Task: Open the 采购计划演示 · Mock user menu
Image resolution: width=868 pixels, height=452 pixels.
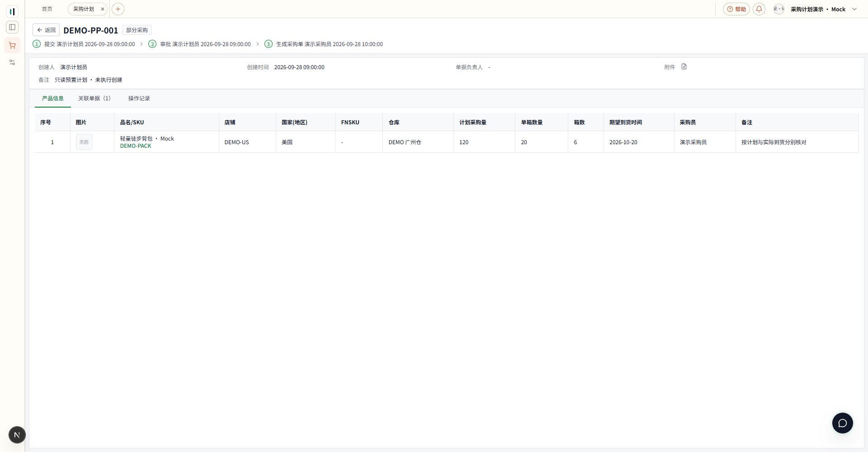Action: click(817, 9)
